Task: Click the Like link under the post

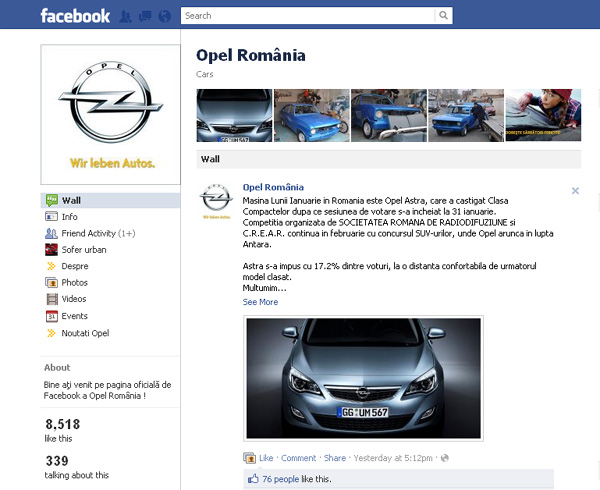Action: click(x=266, y=458)
